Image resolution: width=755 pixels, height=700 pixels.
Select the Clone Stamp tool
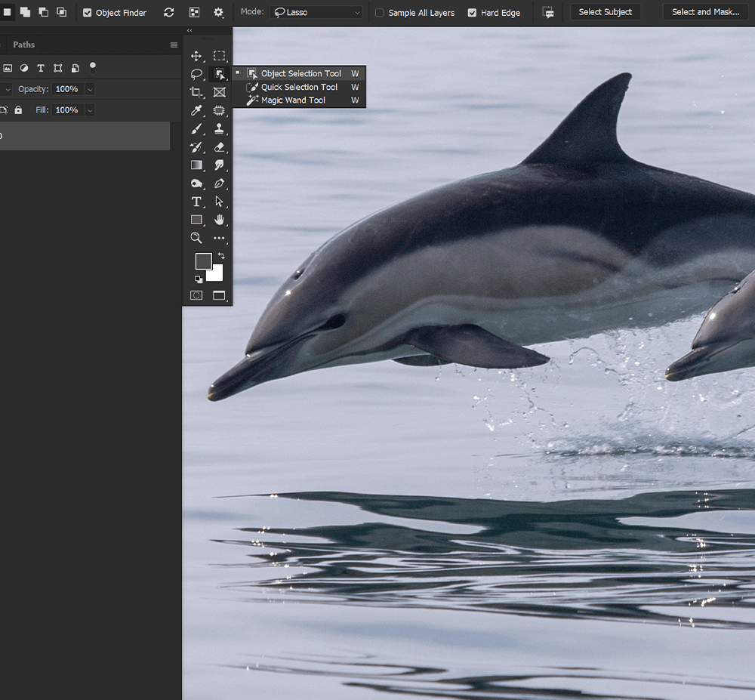(219, 128)
